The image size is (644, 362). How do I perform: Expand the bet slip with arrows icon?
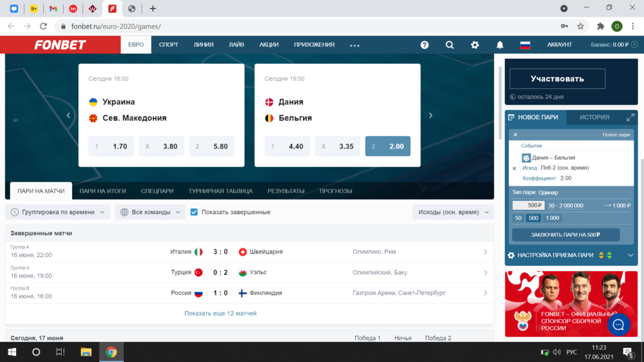pos(630,117)
